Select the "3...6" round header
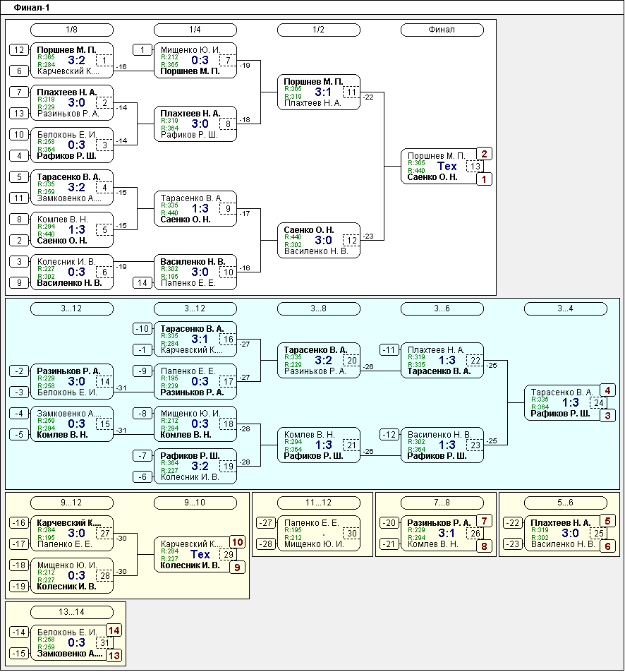Image resolution: width=625 pixels, height=672 pixels. pos(442,308)
